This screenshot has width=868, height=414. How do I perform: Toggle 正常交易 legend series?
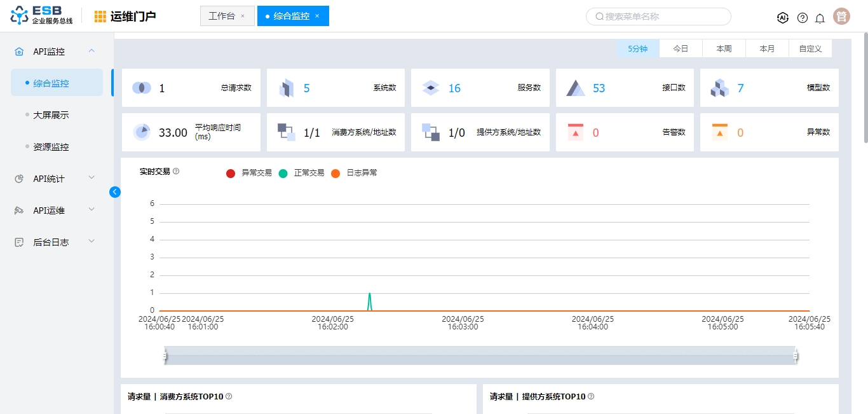click(302, 173)
